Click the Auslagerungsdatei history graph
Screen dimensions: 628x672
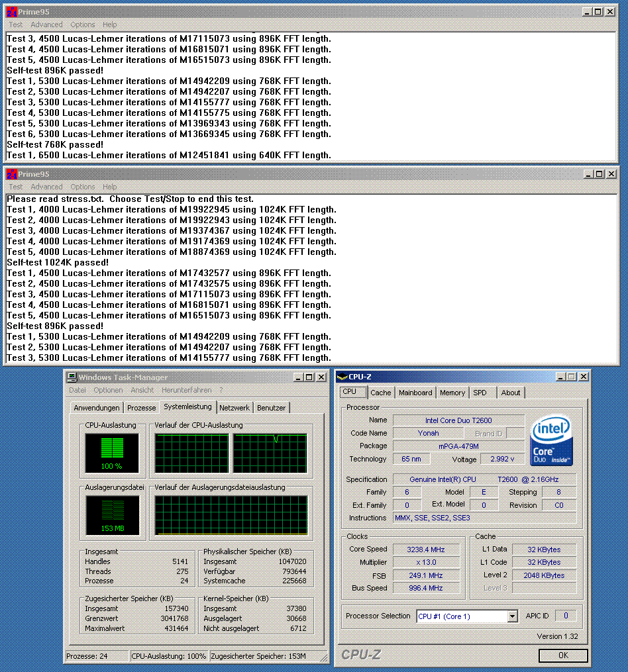click(231, 515)
